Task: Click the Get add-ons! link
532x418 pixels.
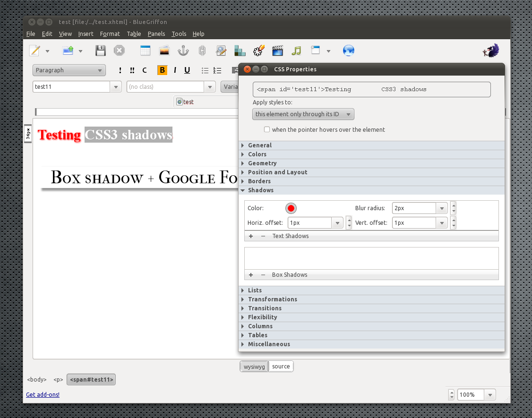Action: (x=43, y=394)
